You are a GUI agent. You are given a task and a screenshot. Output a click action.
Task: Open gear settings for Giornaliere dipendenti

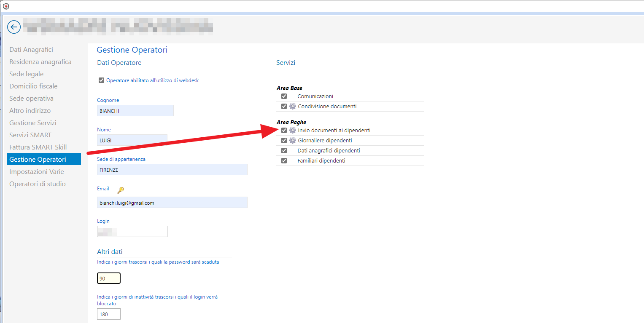click(293, 141)
